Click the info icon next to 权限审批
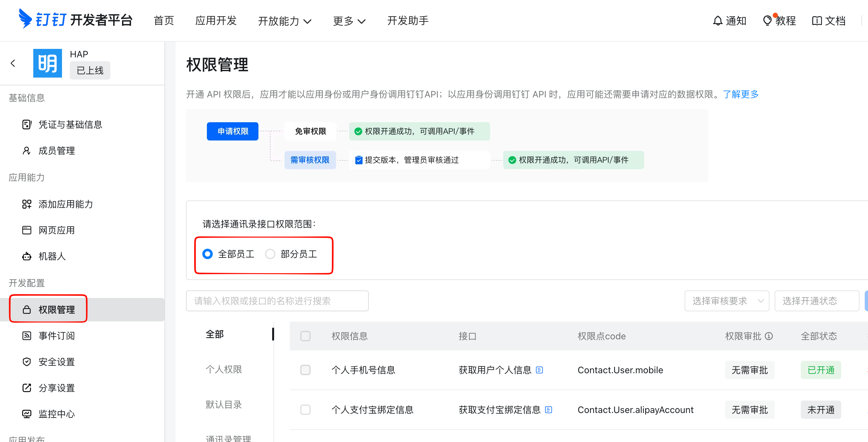This screenshot has width=868, height=442. point(768,336)
